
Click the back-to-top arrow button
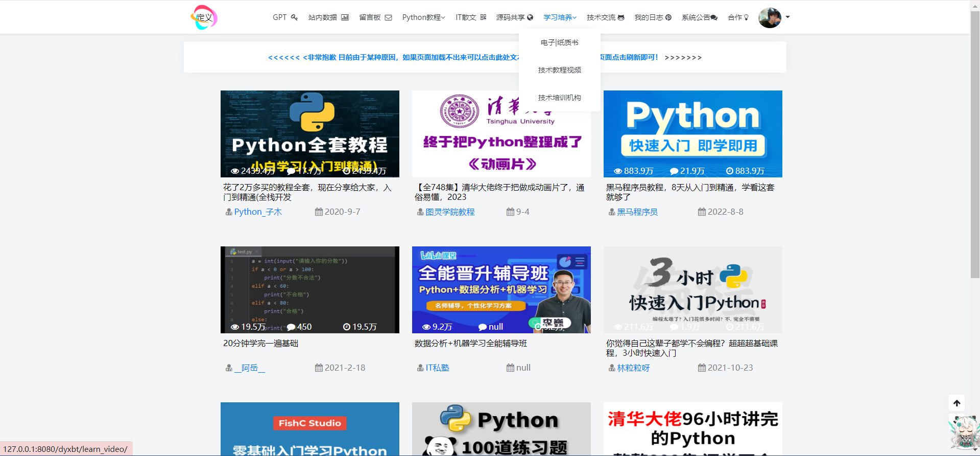pyautogui.click(x=957, y=403)
